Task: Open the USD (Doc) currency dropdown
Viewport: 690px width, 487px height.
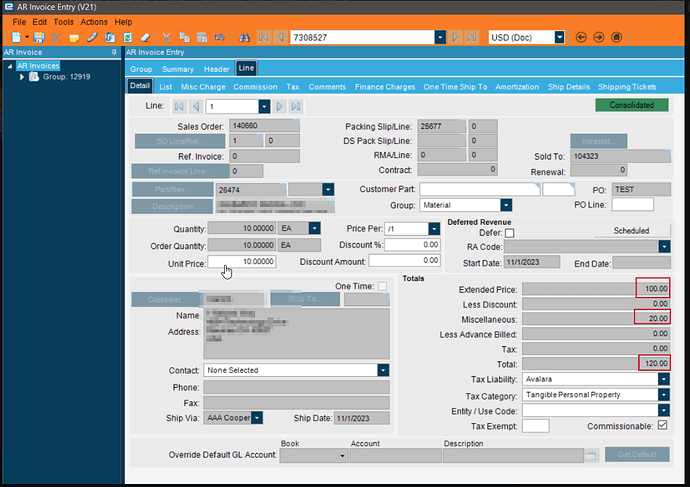Action: tap(564, 37)
